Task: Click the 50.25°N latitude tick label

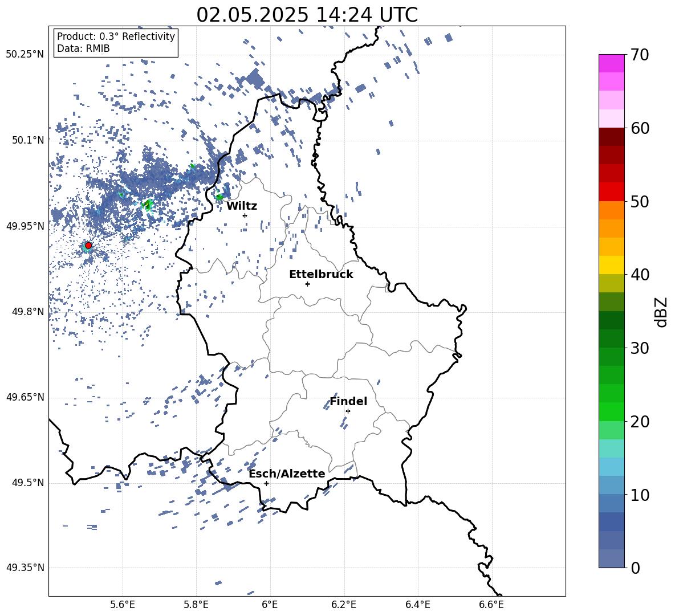Action: (x=25, y=55)
